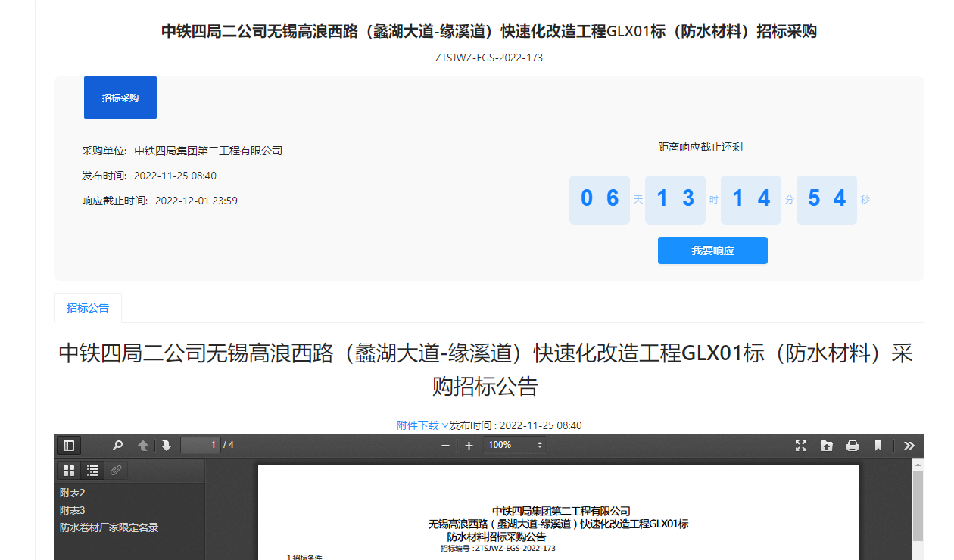The height and width of the screenshot is (560, 954).
Task: Click the 距离响应截止还剩 countdown label
Action: click(700, 147)
